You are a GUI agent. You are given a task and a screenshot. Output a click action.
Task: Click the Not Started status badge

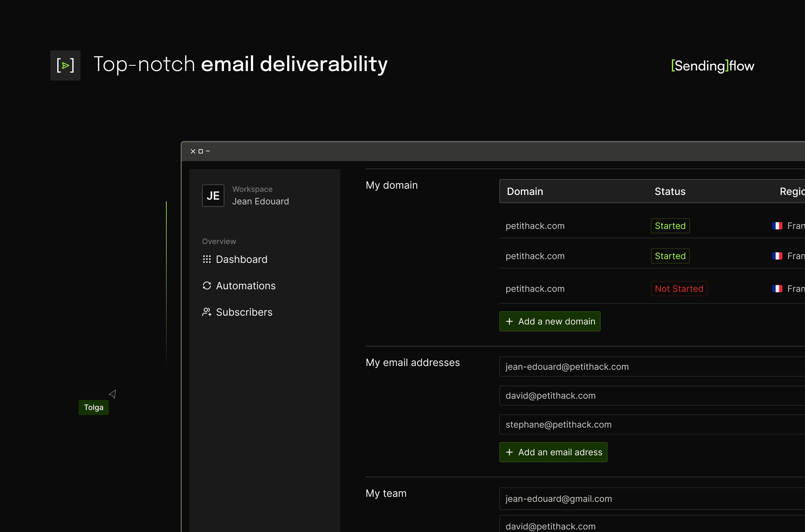pyautogui.click(x=679, y=289)
